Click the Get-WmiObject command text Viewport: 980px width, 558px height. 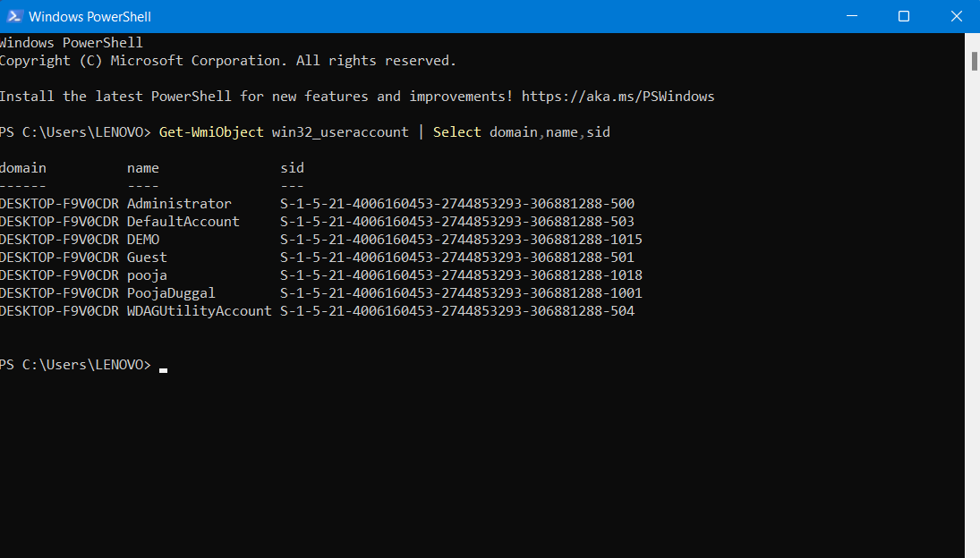tap(211, 132)
